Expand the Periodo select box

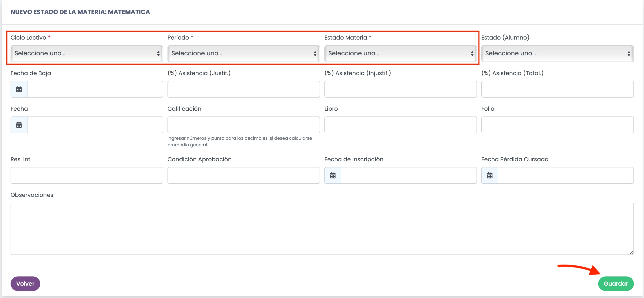pos(243,53)
